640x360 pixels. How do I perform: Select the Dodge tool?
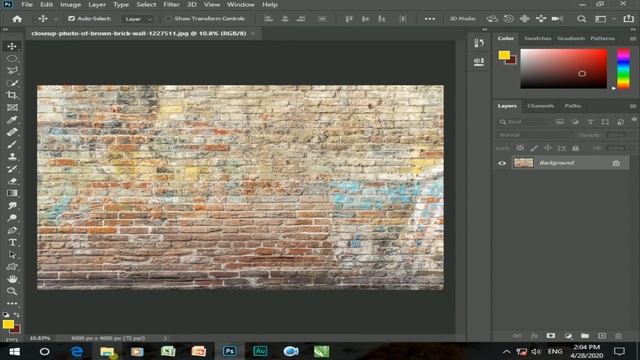[12, 218]
